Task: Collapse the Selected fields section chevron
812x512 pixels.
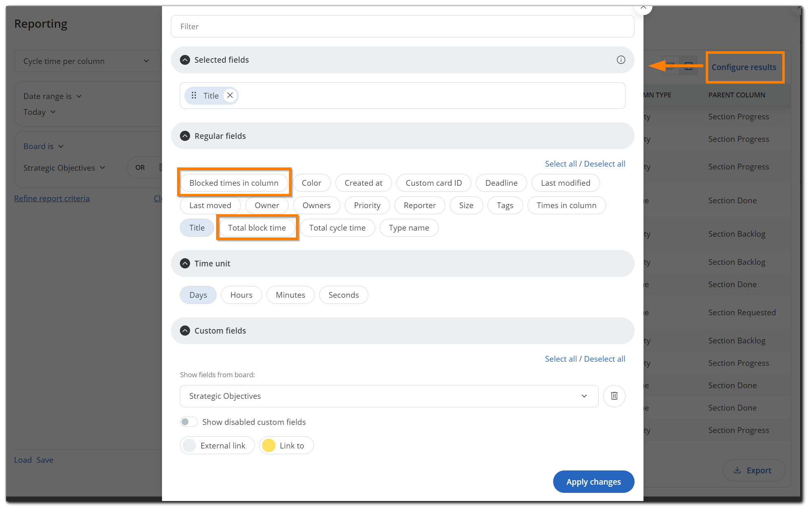Action: click(185, 60)
